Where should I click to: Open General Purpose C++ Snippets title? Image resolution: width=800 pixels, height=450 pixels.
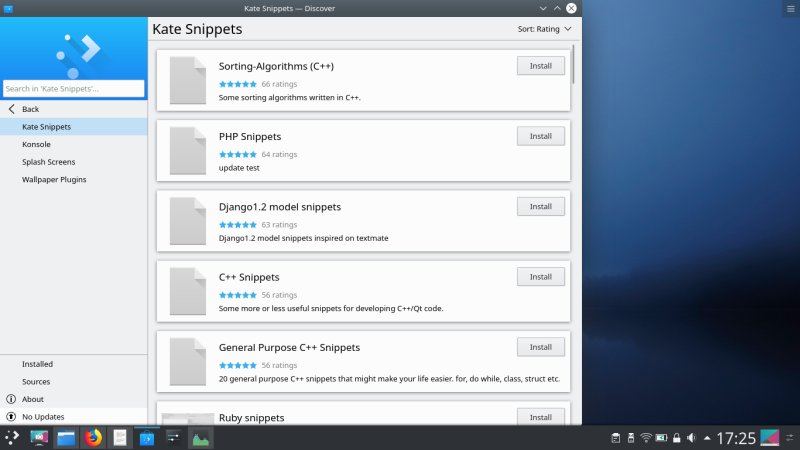[289, 347]
